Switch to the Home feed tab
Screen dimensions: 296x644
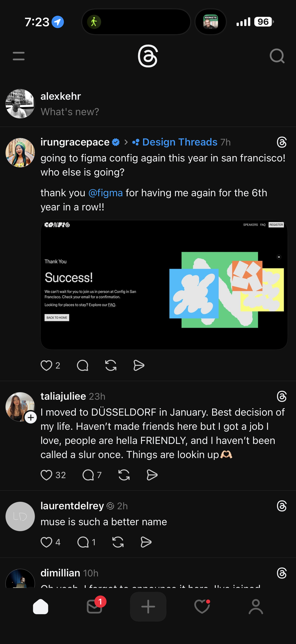click(x=40, y=607)
